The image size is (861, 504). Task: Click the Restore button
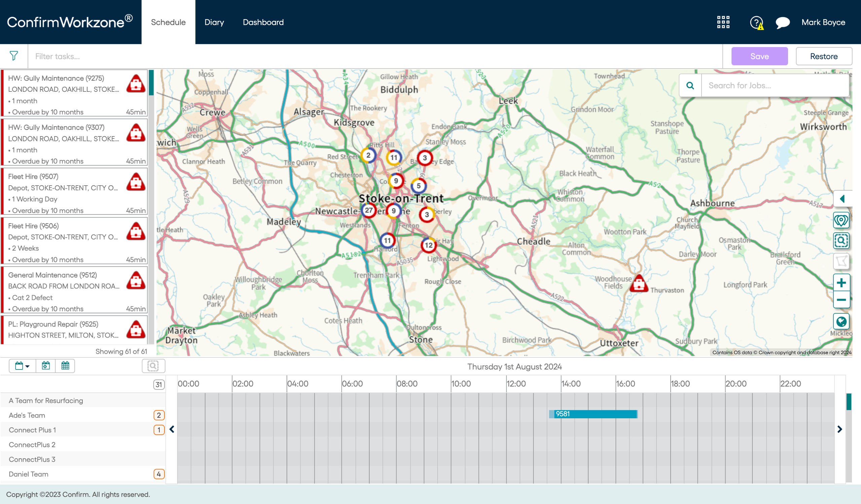click(823, 56)
